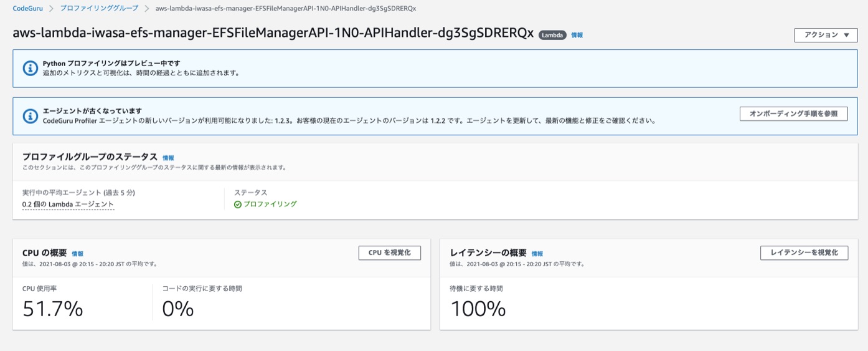The width and height of the screenshot is (868, 351).
Task: Click Python プロファイリングはプレビュー中です heading
Action: (111, 64)
